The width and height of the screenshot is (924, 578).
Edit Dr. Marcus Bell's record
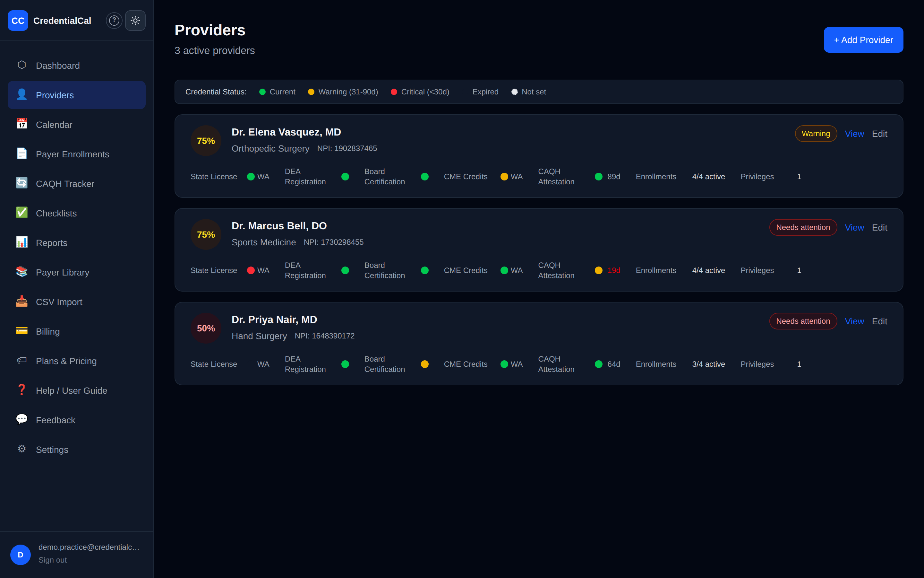coord(879,227)
